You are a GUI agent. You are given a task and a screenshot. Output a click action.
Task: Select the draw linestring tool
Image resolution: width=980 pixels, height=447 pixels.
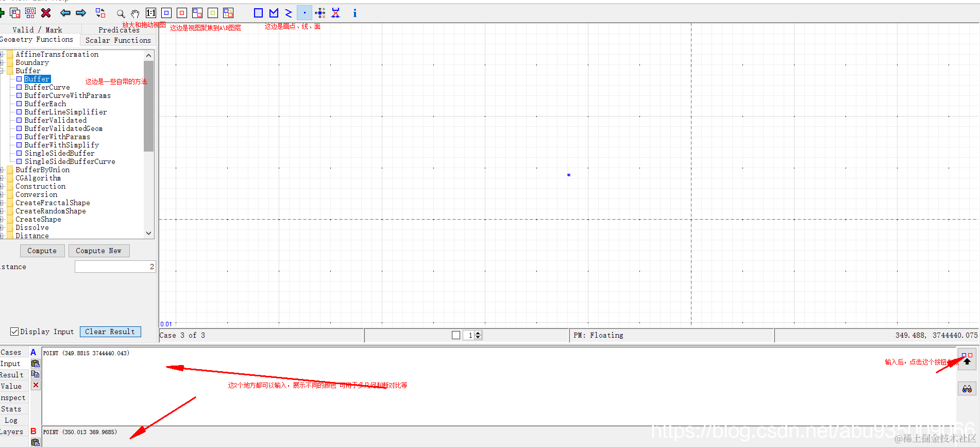pyautogui.click(x=274, y=13)
